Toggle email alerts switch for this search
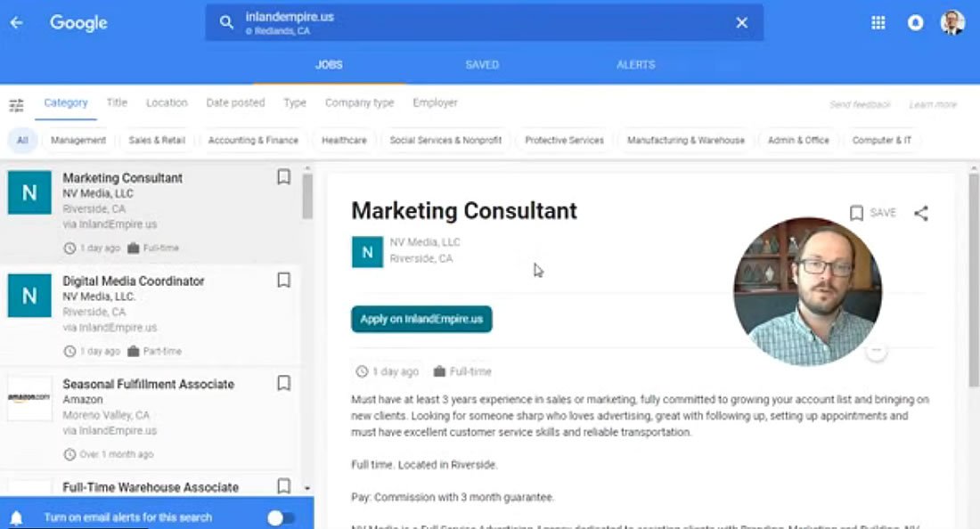The width and height of the screenshot is (980, 529). click(x=281, y=517)
